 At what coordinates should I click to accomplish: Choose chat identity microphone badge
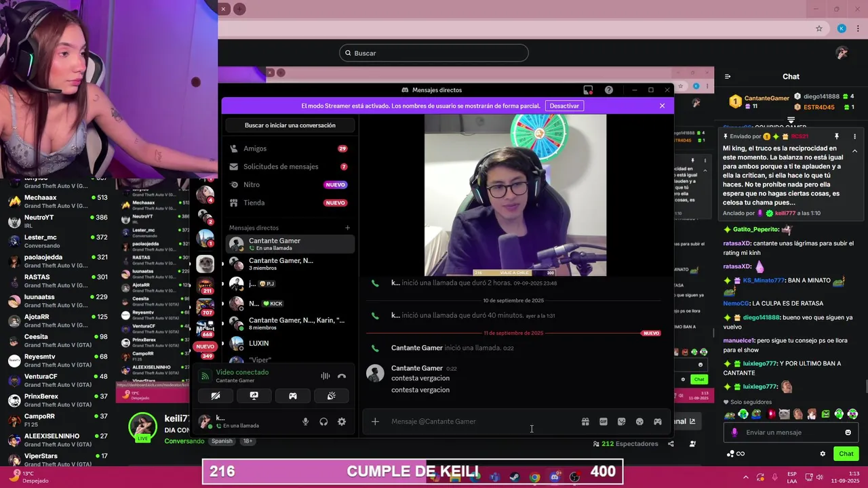734,432
